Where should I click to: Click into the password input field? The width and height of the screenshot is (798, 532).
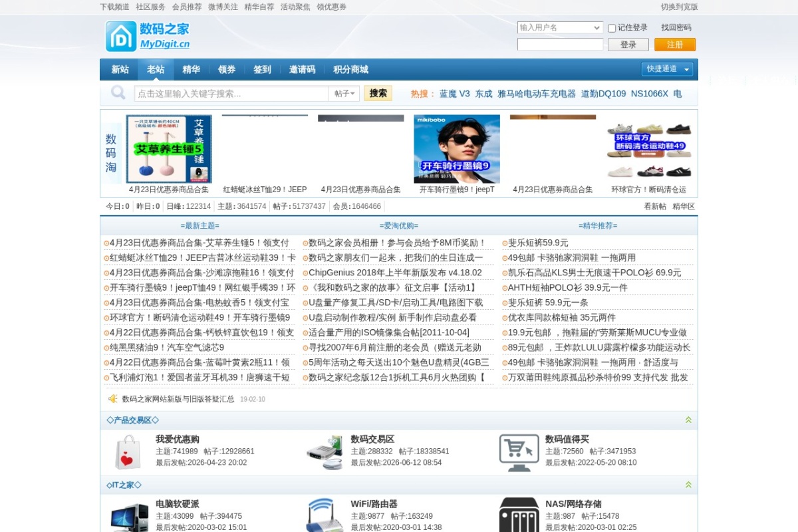pos(561,45)
